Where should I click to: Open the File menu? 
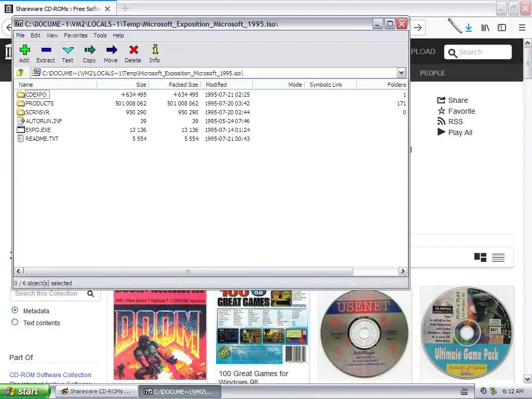pos(20,35)
